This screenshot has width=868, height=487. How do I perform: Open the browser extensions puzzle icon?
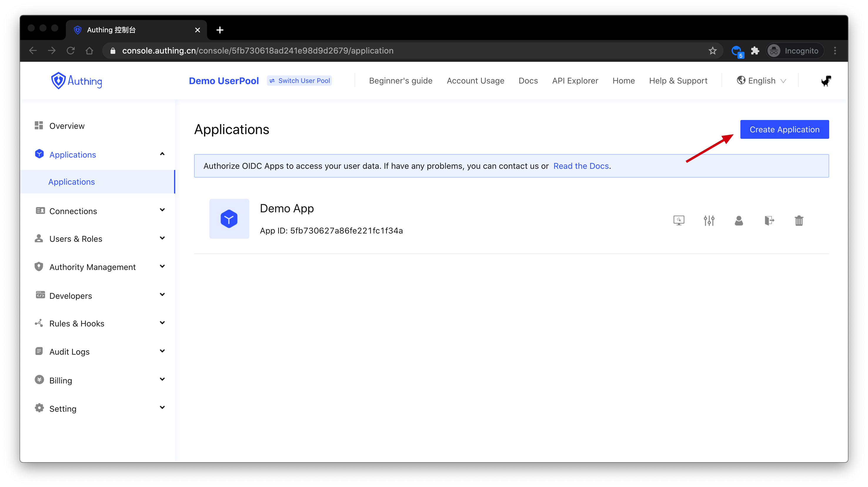[755, 51]
